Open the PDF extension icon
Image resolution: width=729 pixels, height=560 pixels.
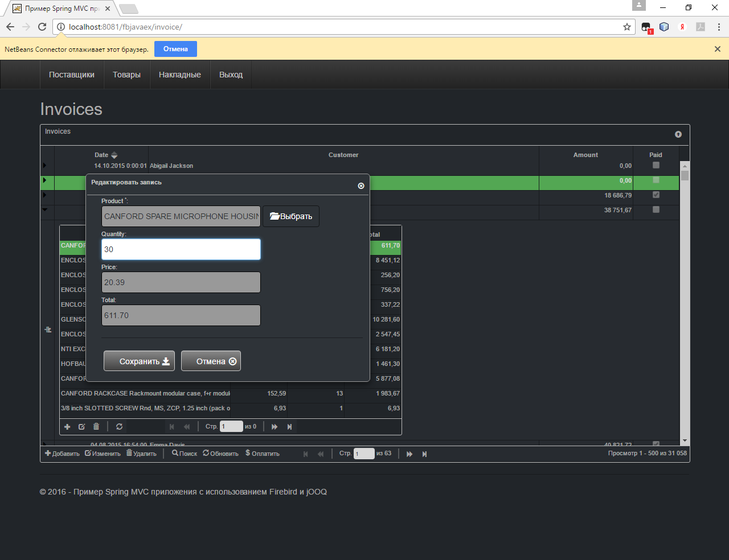click(701, 27)
